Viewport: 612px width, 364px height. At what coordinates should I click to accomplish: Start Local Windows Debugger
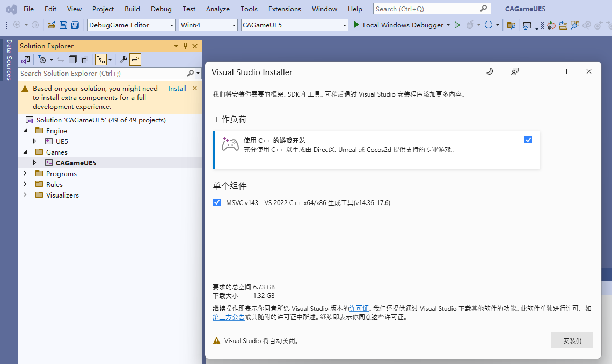pyautogui.click(x=398, y=25)
